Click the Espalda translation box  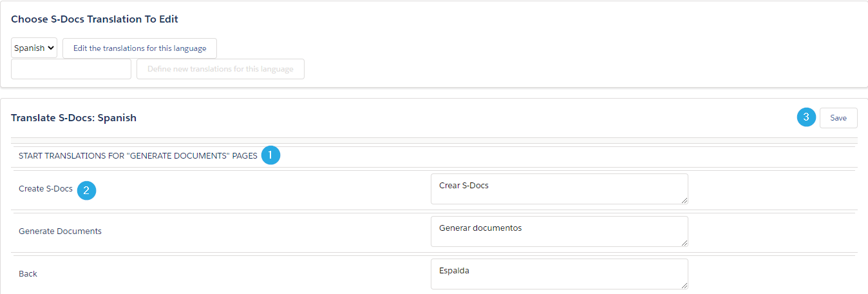tap(559, 274)
